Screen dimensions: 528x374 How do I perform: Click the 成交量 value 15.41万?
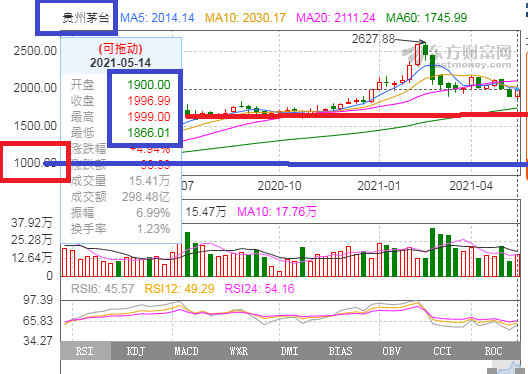point(150,181)
